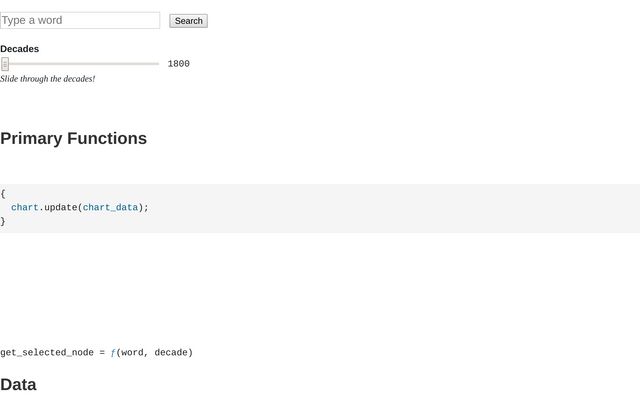The height and width of the screenshot is (400, 640).
Task: Click the 'Type a word' input field
Action: click(80, 20)
